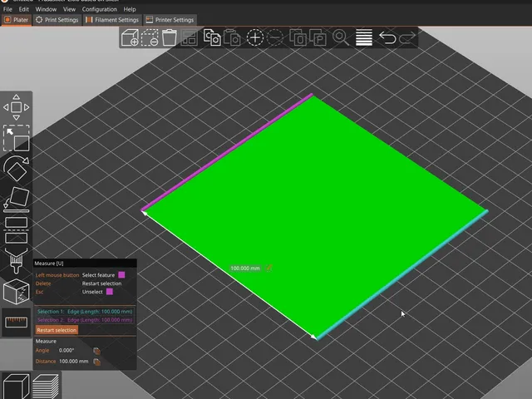The image size is (532, 399).
Task: Click the Add object toolbar icon
Action: pyautogui.click(x=130, y=37)
